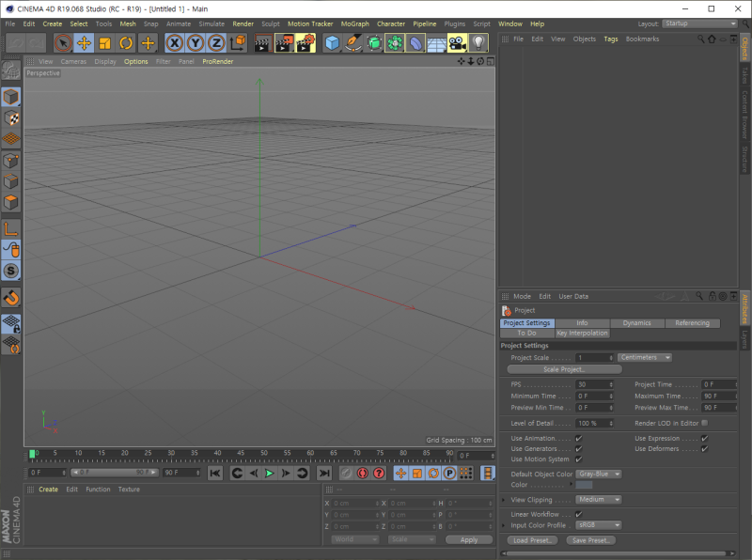This screenshot has height=560, width=752.
Task: Render to Picture Viewer
Action: tap(284, 43)
